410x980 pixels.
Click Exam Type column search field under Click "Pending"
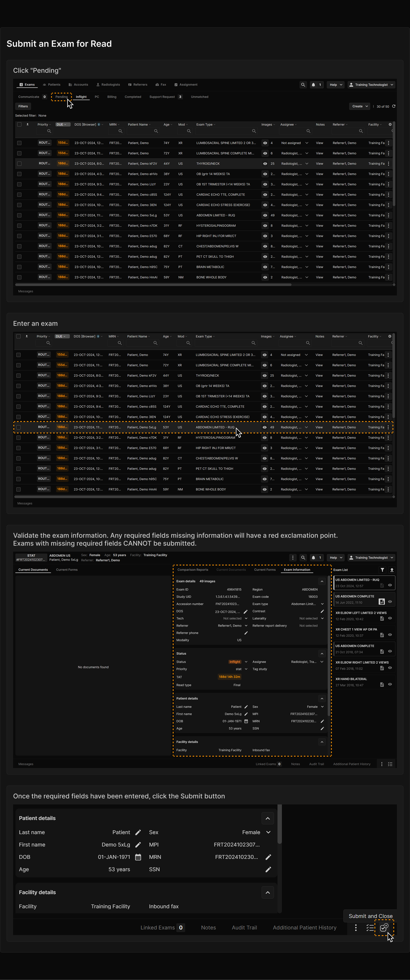point(227,131)
